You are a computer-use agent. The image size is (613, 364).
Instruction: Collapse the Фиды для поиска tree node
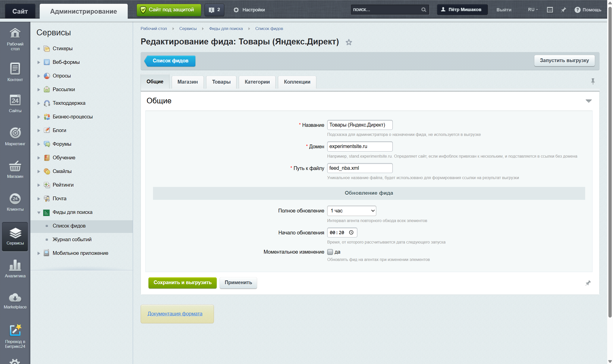39,212
